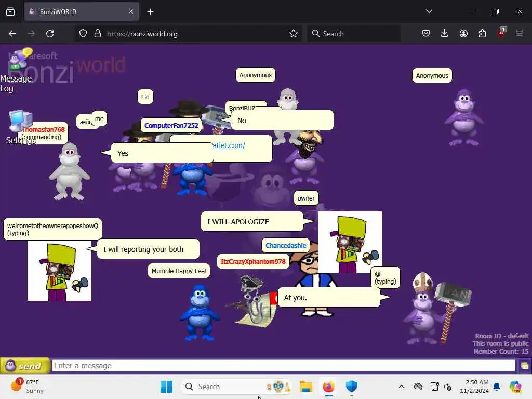Close the BonziWORLD tab

pos(131,11)
